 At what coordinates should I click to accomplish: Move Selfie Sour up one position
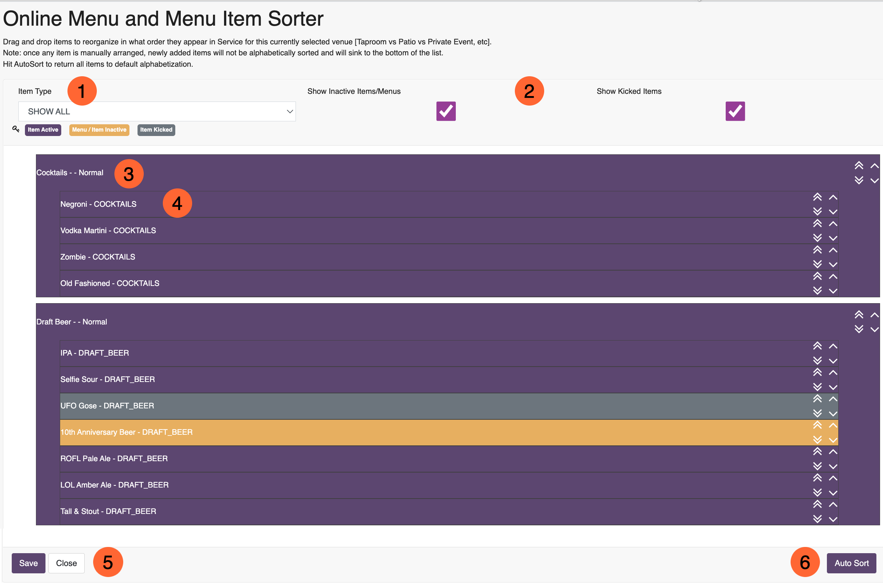[833, 373]
